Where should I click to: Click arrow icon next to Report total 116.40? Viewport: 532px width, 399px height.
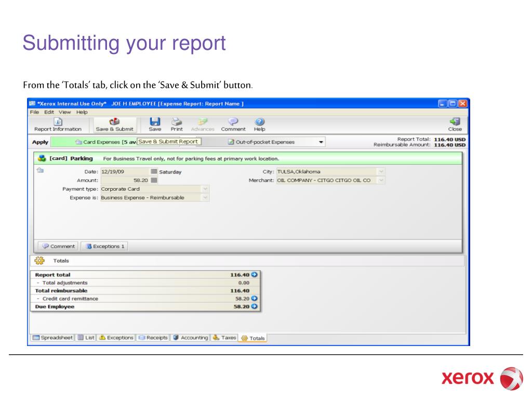(x=254, y=274)
